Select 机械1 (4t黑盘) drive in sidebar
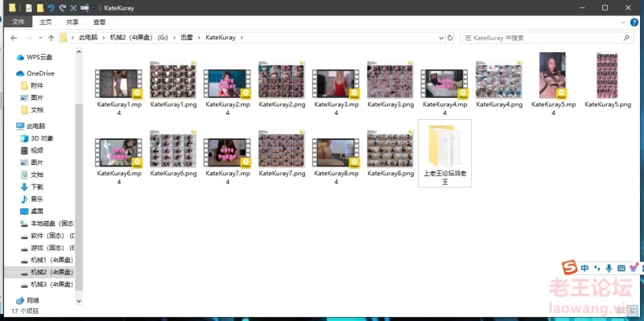 [47, 260]
